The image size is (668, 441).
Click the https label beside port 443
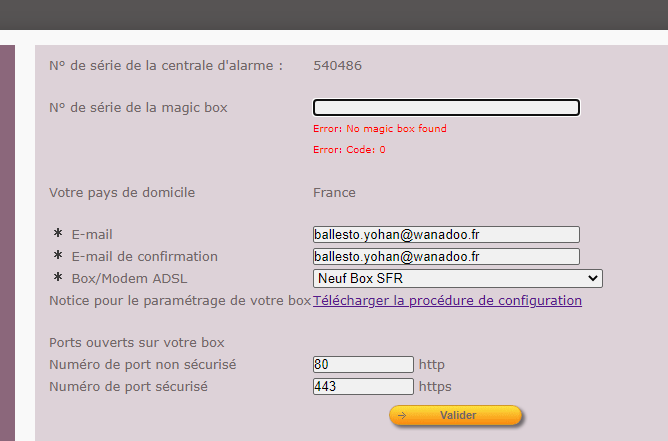(x=435, y=386)
